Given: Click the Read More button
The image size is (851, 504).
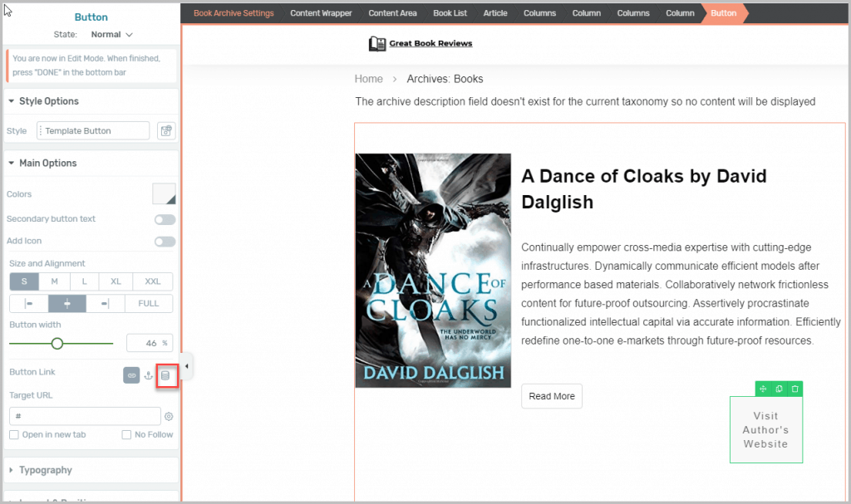Looking at the screenshot, I should coord(552,396).
